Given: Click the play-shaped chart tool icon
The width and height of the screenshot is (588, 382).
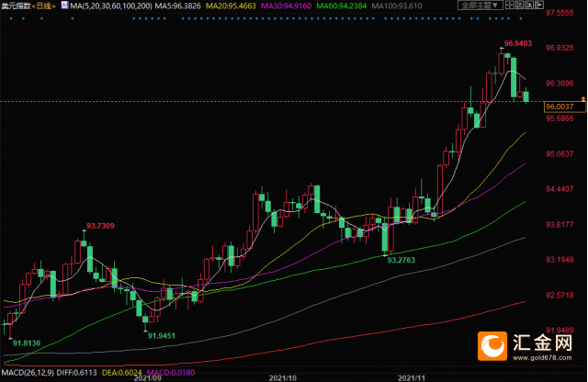Looking at the screenshot, I should point(529,6).
